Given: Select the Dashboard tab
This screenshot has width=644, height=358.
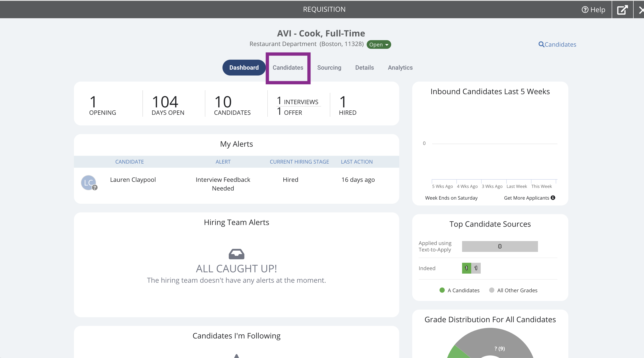Looking at the screenshot, I should [244, 67].
